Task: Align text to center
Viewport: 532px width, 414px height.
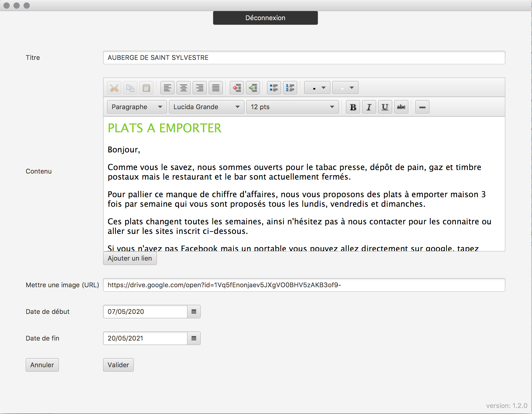Action: coord(183,88)
